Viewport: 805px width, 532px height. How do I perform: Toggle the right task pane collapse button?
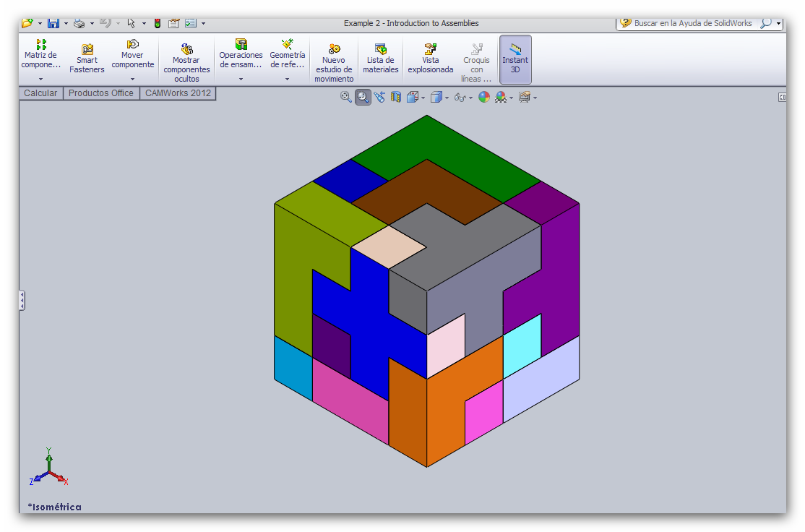click(x=782, y=97)
